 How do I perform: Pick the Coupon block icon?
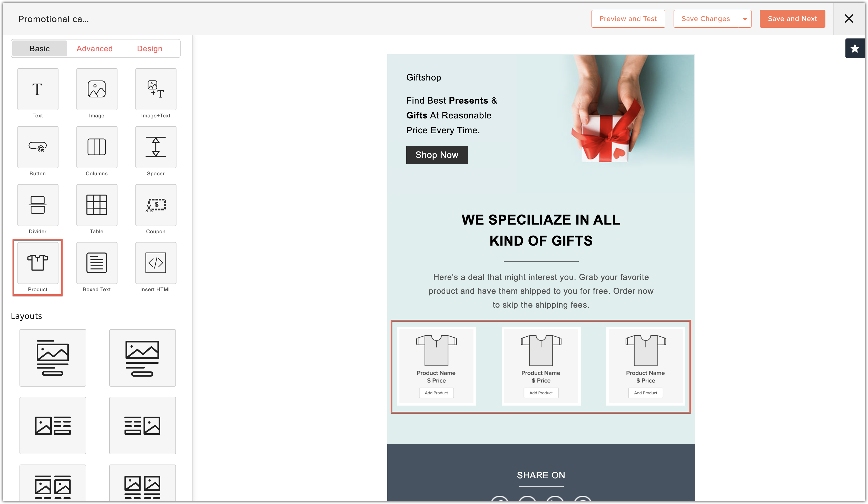(x=156, y=205)
